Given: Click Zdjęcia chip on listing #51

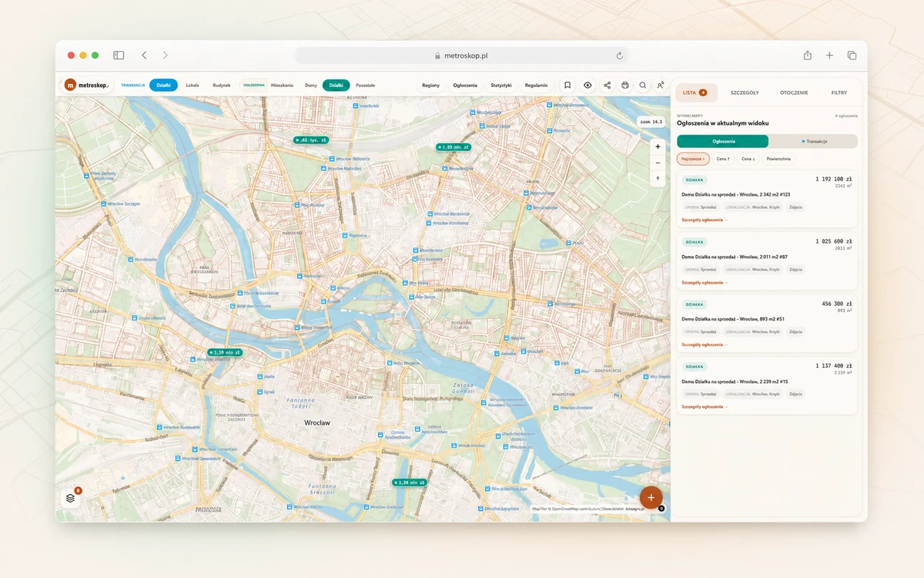Looking at the screenshot, I should click(x=795, y=331).
